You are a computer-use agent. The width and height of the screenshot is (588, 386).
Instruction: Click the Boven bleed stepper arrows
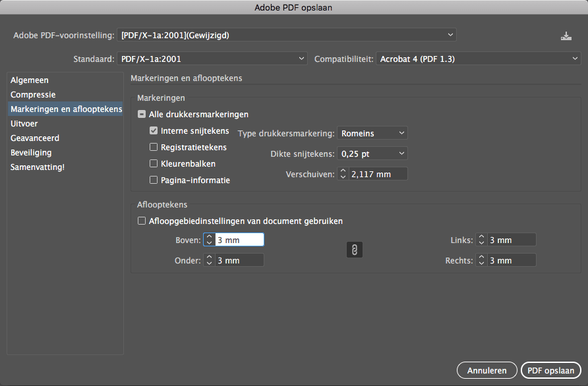click(209, 240)
